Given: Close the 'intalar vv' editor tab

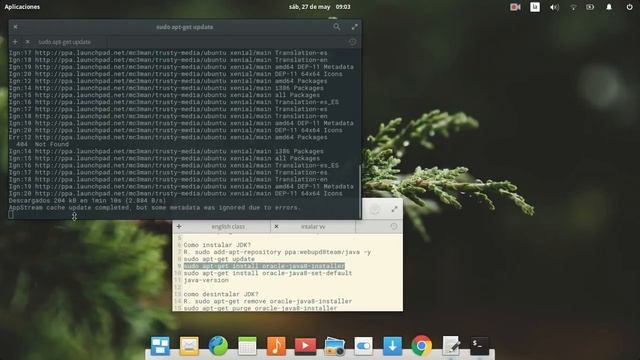Looking at the screenshot, I should click(x=276, y=226).
